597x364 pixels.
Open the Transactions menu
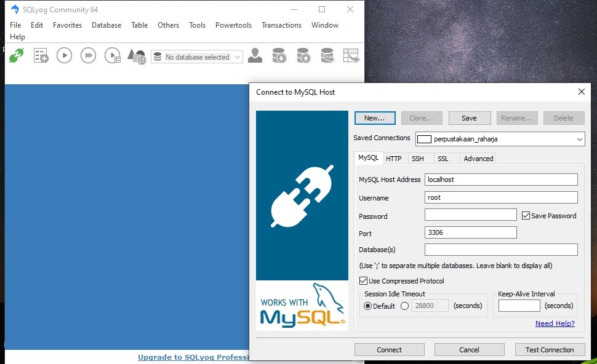[281, 25]
